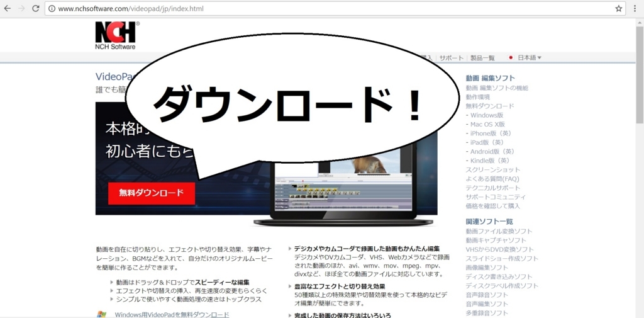This screenshot has height=318, width=644.
Task: Click the red 無料ダウンロード button
Action: point(152,193)
